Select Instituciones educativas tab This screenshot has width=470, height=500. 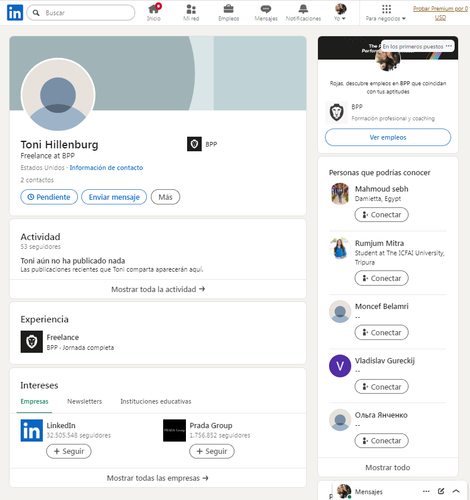coord(156,402)
